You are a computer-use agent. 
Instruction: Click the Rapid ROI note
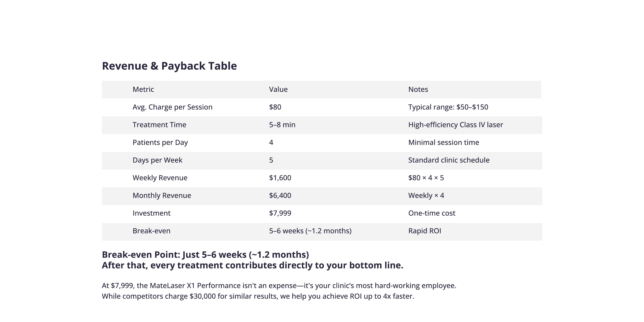point(425,231)
